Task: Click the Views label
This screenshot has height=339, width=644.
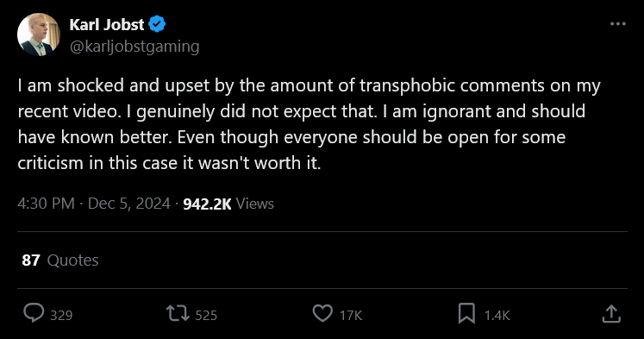Action: coord(254,204)
